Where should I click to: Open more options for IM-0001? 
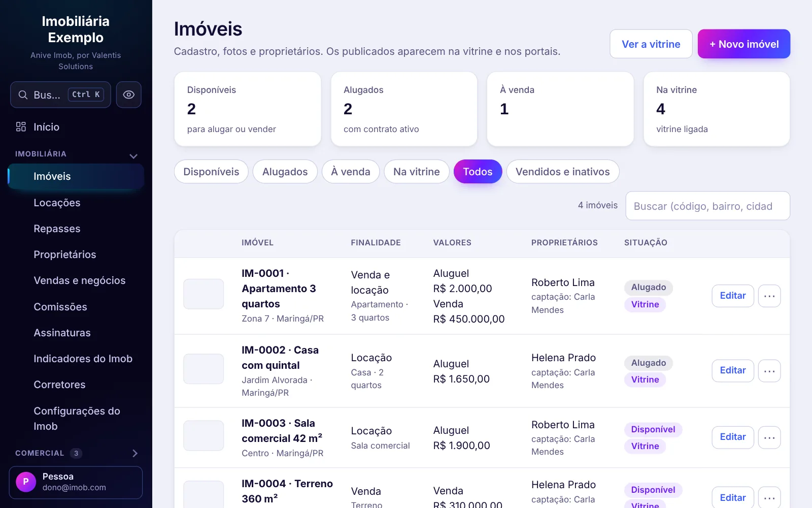[769, 296]
